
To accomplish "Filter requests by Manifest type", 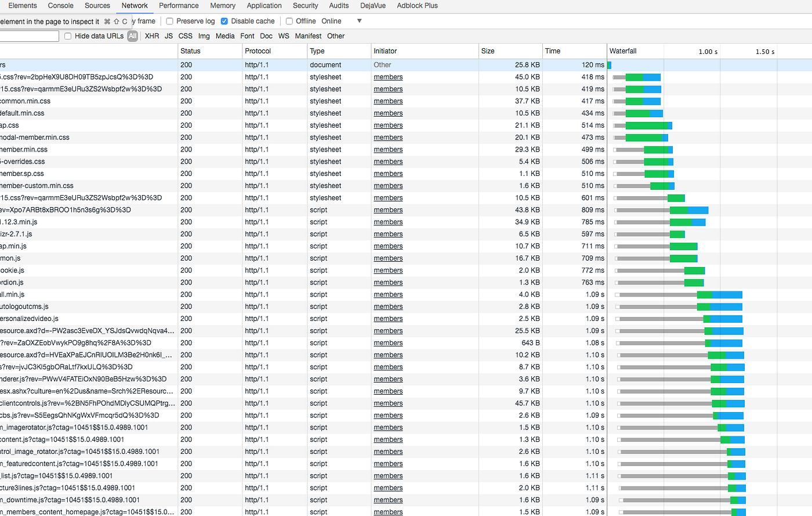I will 308,36.
